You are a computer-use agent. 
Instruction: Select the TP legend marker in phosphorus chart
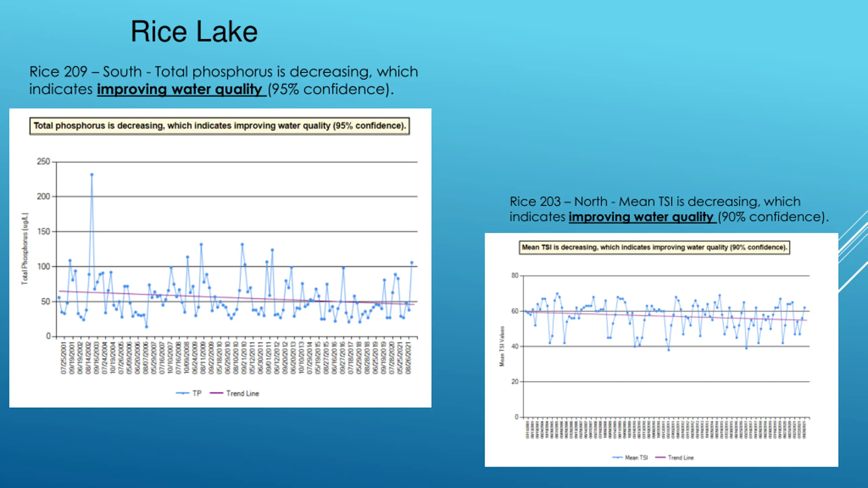182,393
